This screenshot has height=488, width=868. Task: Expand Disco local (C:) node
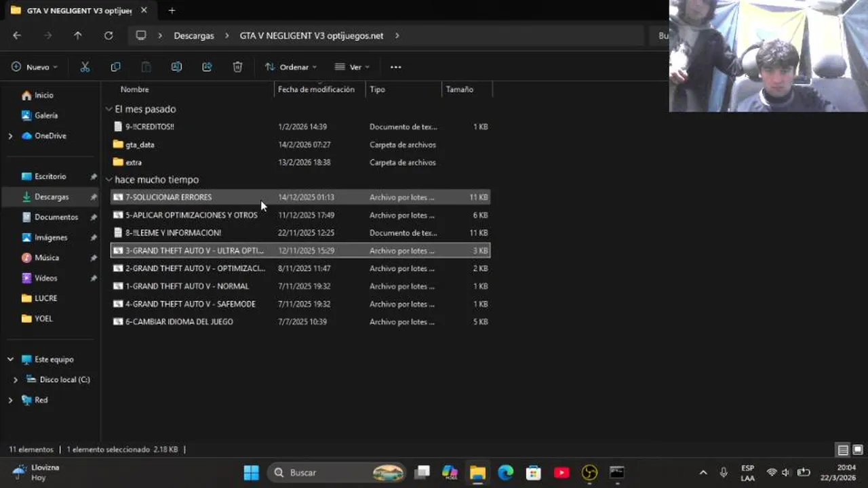(16, 380)
